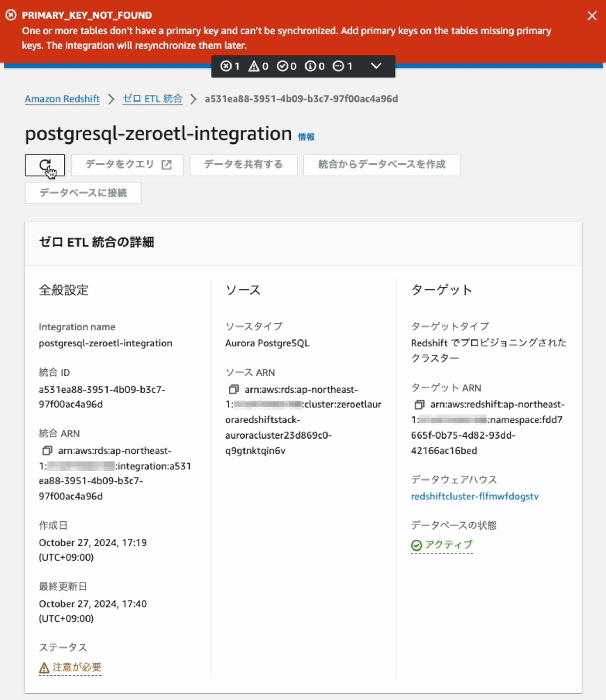Copy the ターゲット ARN value
Viewport: 606px width, 700px height.
click(419, 405)
